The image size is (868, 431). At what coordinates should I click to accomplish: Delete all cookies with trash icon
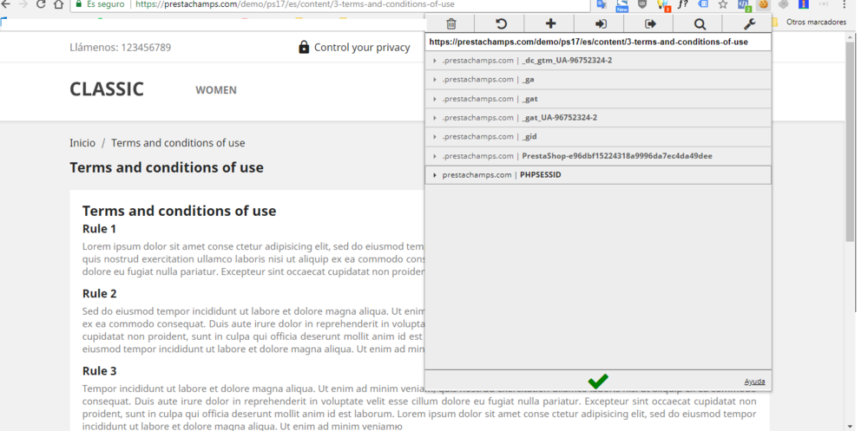[x=451, y=23]
